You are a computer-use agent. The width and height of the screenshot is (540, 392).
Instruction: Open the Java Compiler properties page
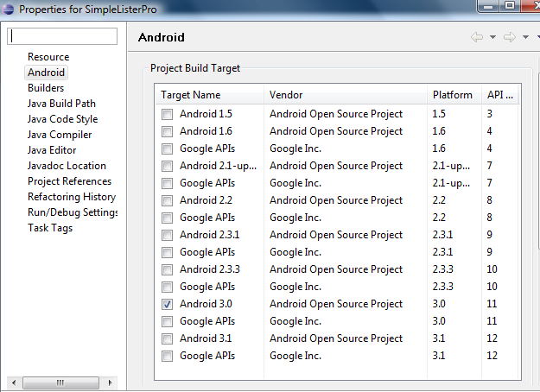click(x=60, y=135)
